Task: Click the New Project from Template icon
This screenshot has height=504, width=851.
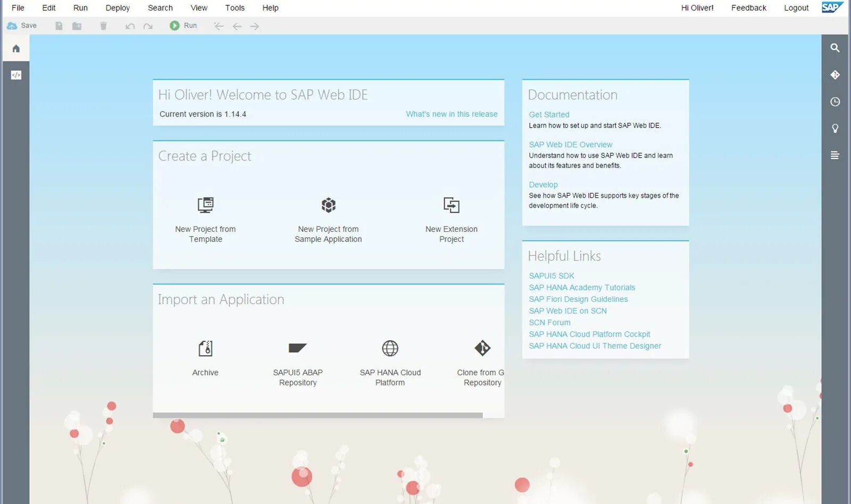Action: [x=205, y=205]
